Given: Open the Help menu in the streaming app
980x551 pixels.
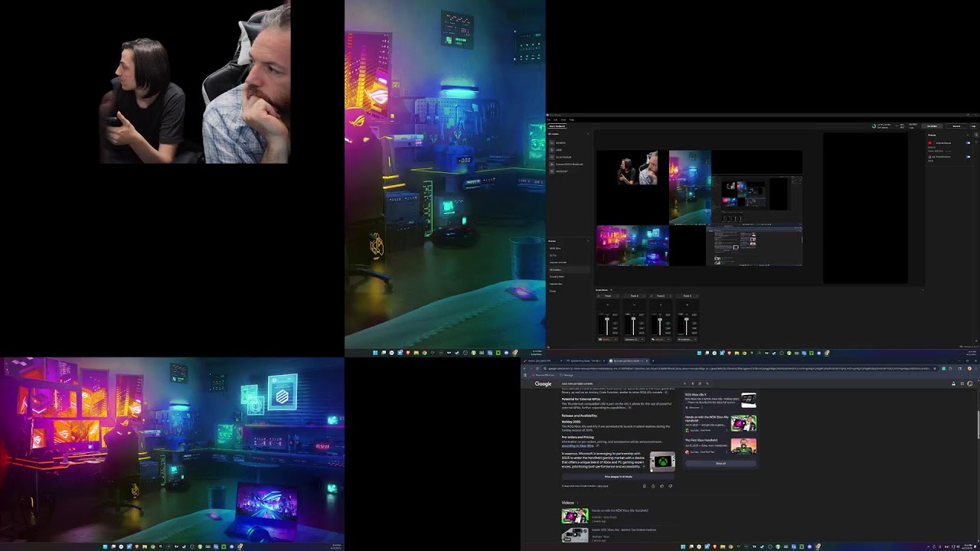Looking at the screenshot, I should pyautogui.click(x=572, y=120).
